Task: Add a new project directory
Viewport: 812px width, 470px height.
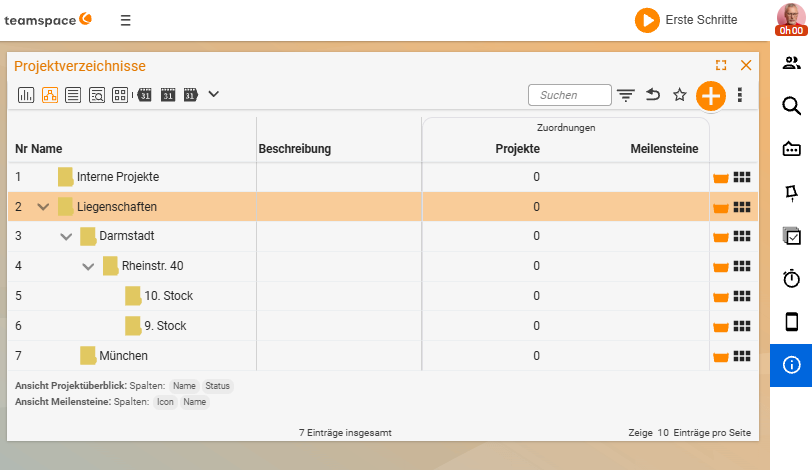Action: click(710, 96)
